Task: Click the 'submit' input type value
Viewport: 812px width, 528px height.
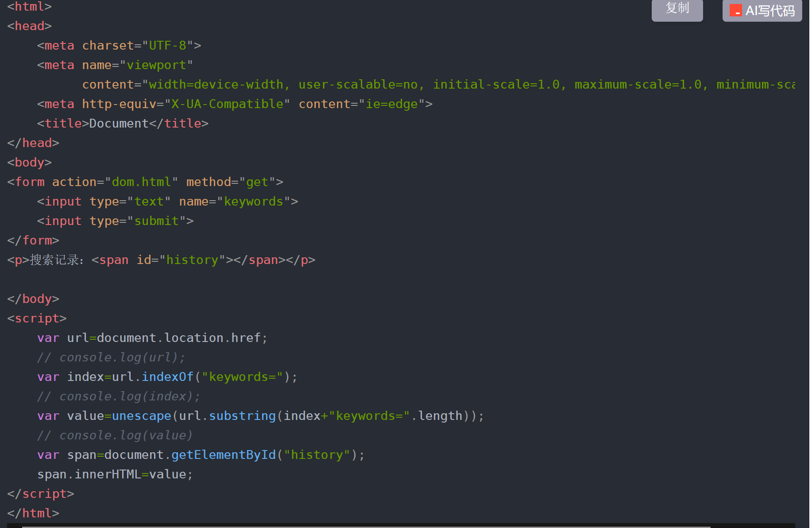Action: [156, 221]
